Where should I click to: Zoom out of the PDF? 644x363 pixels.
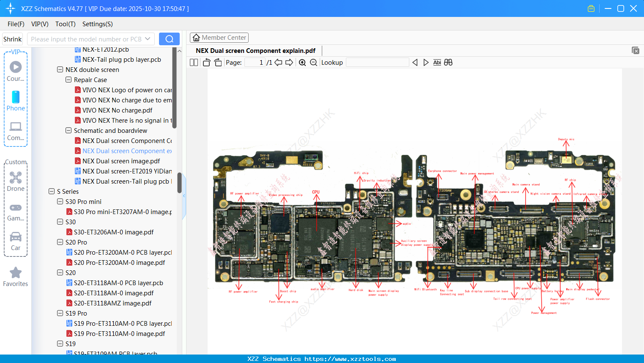coord(313,63)
